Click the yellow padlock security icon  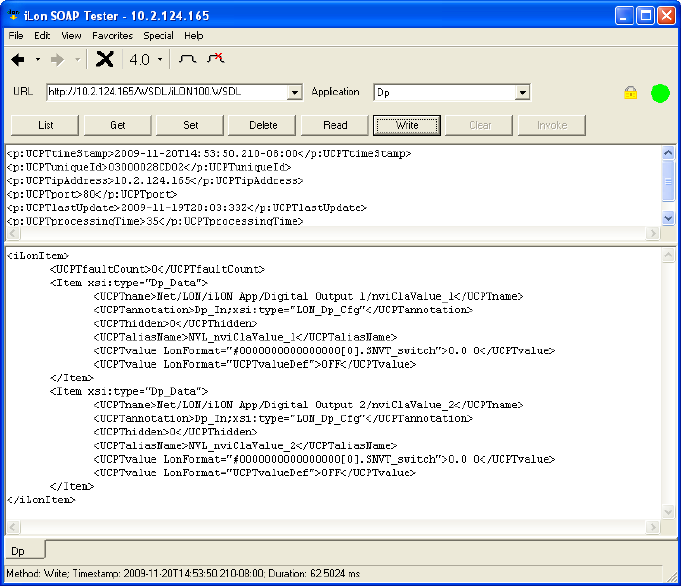click(x=630, y=93)
